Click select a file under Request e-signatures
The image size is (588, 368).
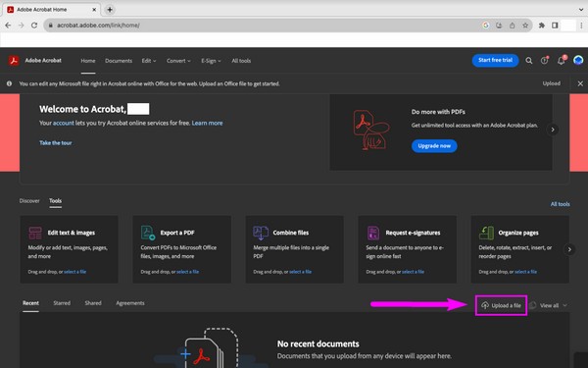coord(413,272)
